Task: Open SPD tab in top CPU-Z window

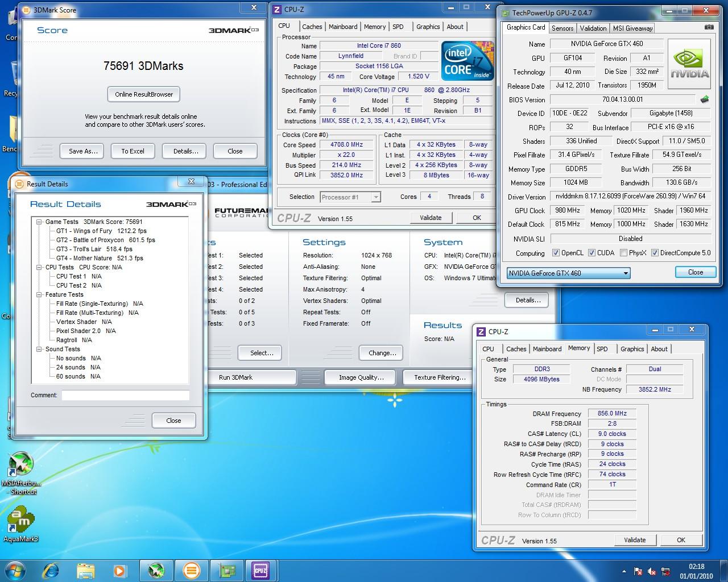Action: 398,27
